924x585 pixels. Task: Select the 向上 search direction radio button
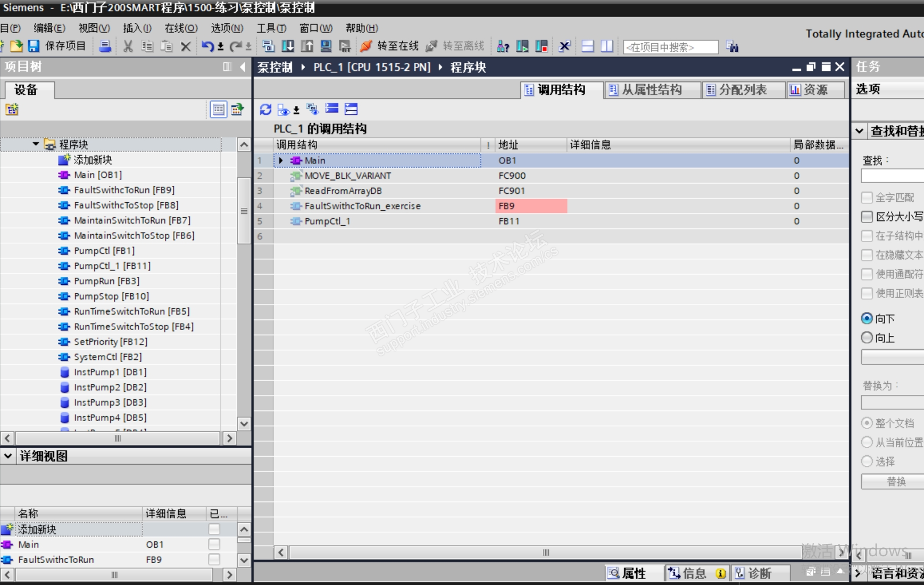coord(867,337)
